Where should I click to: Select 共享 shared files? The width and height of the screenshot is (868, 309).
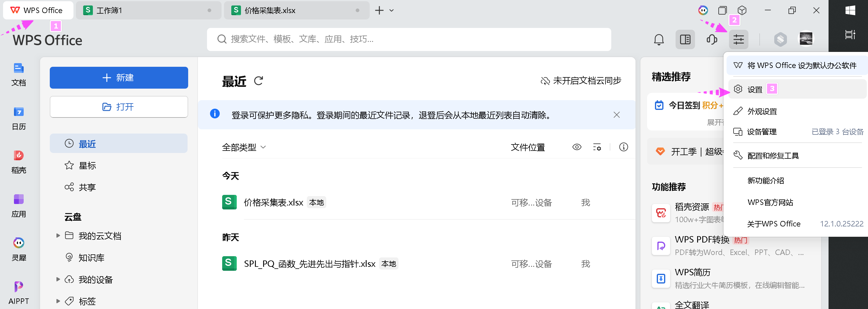[119, 187]
